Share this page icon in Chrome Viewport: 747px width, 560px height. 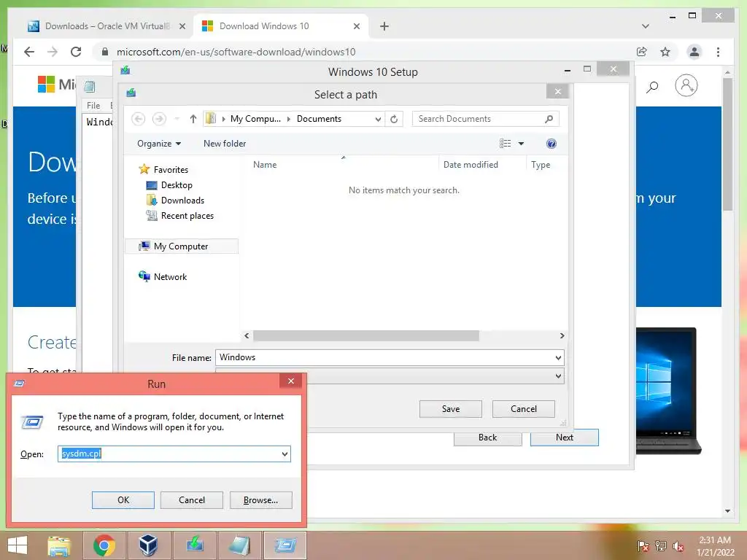pos(642,52)
